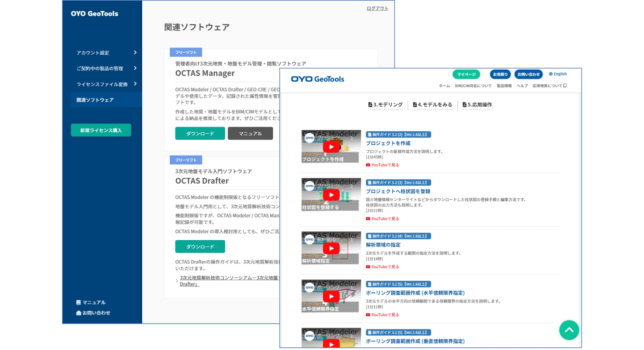Download OCTAS Manager with ダウンロード button
This screenshot has height=350, width=644.
point(200,133)
